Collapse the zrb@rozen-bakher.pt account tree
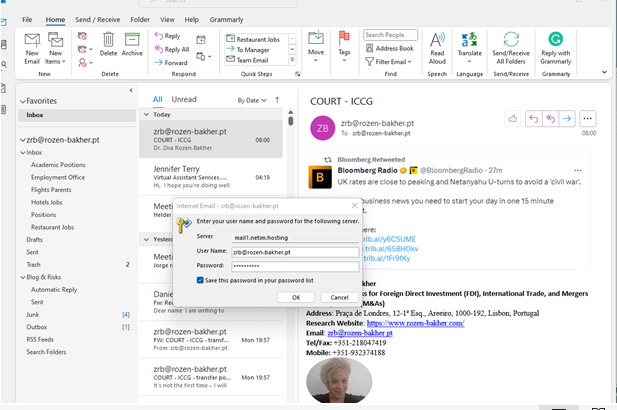617x410 pixels. pyautogui.click(x=23, y=140)
